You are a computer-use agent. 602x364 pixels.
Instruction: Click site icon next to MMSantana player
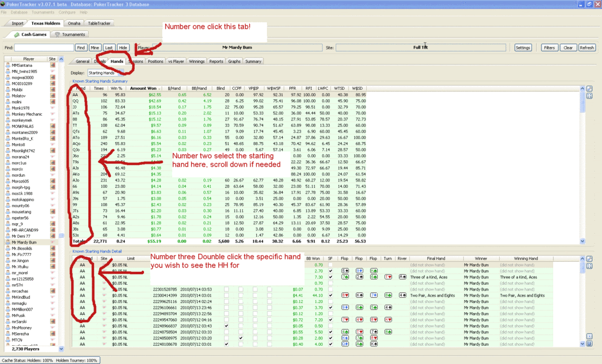[x=52, y=65]
